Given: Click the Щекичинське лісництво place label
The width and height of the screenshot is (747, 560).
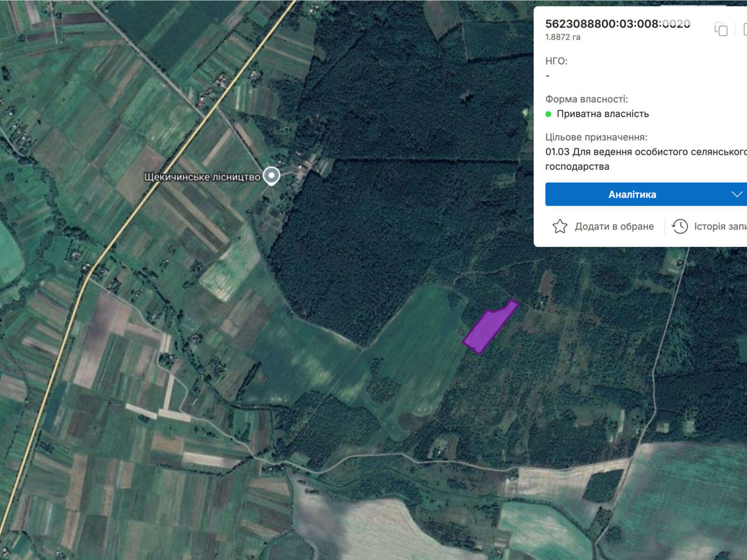Looking at the screenshot, I should 202,177.
